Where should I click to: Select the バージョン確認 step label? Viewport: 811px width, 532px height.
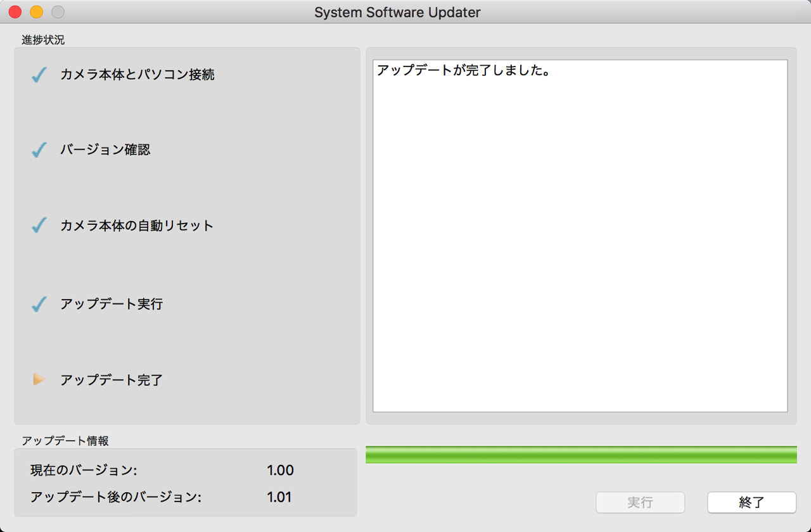pos(105,150)
